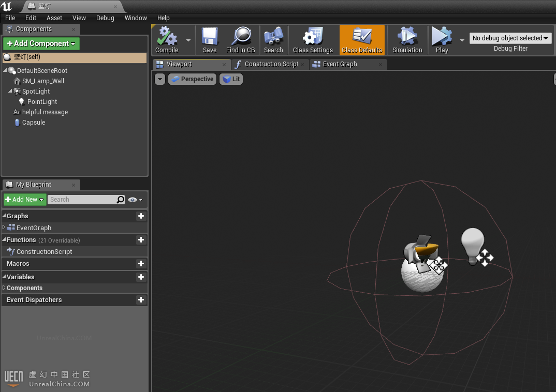Expand the EventGraph tree entry
The height and width of the screenshot is (392, 556).
click(x=4, y=228)
